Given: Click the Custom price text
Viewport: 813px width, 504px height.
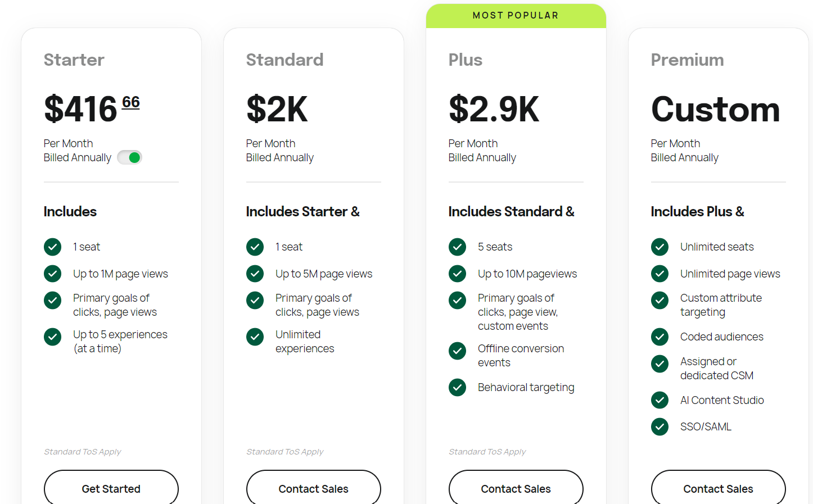Looking at the screenshot, I should pyautogui.click(x=716, y=109).
